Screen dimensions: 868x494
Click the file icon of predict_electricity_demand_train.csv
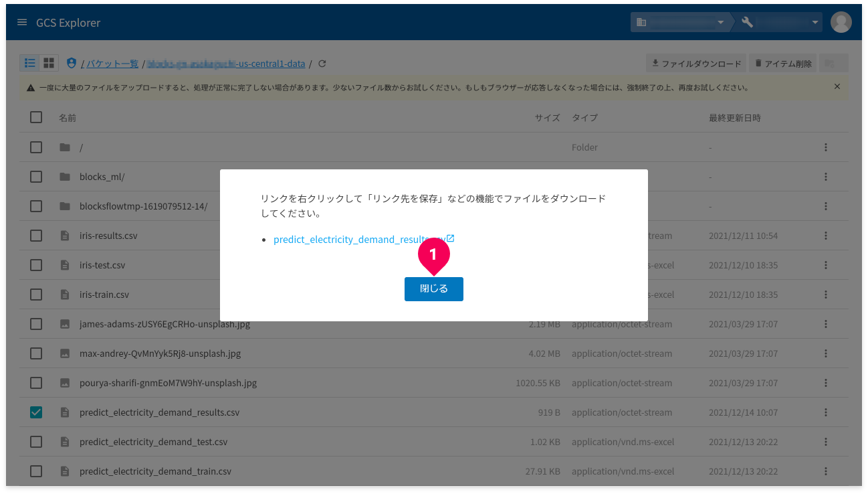tap(65, 471)
